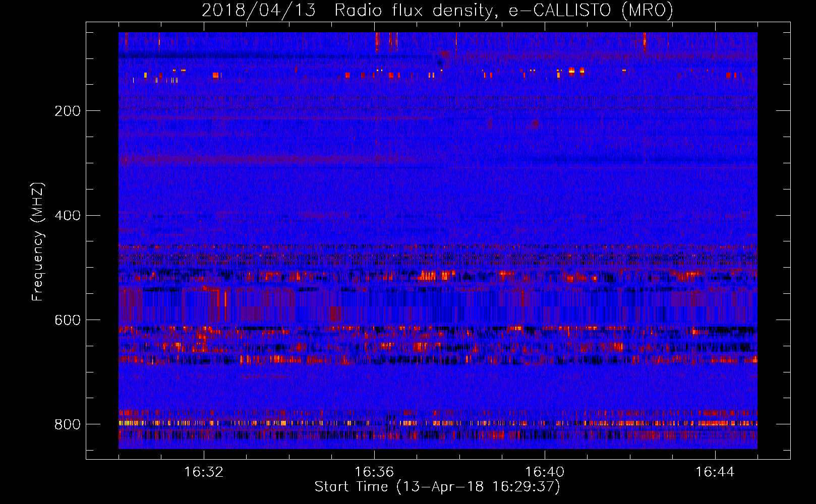Click the 16:36 time tick label
The image size is (816, 504).
[374, 472]
